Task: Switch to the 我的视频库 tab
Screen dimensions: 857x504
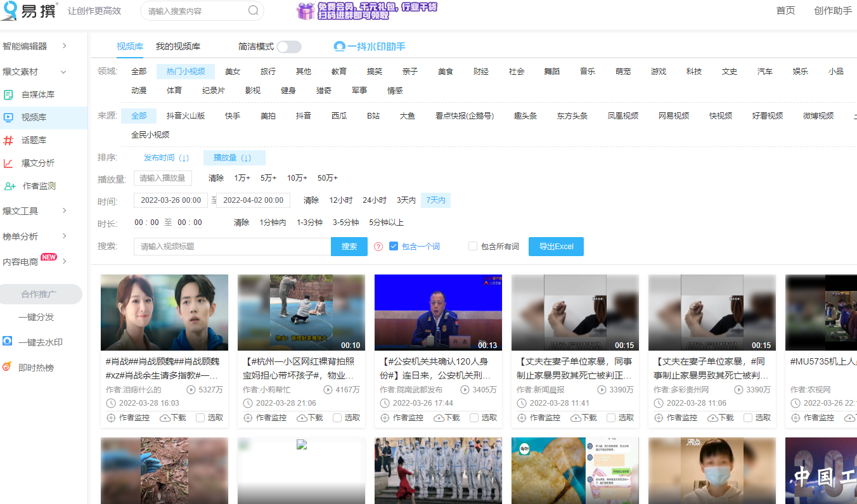Action: pos(177,46)
